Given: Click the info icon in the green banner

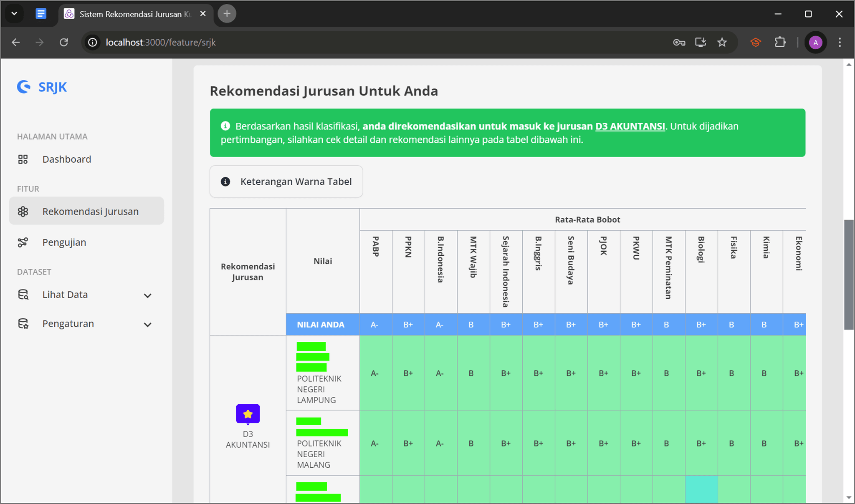Looking at the screenshot, I should pos(225,126).
